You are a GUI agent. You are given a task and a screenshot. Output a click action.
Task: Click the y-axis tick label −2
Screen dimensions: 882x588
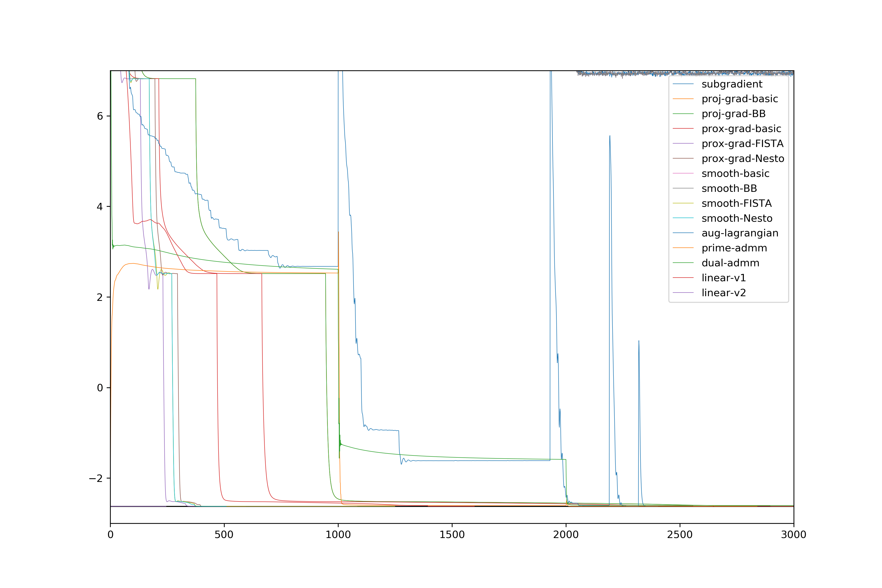[x=96, y=478]
